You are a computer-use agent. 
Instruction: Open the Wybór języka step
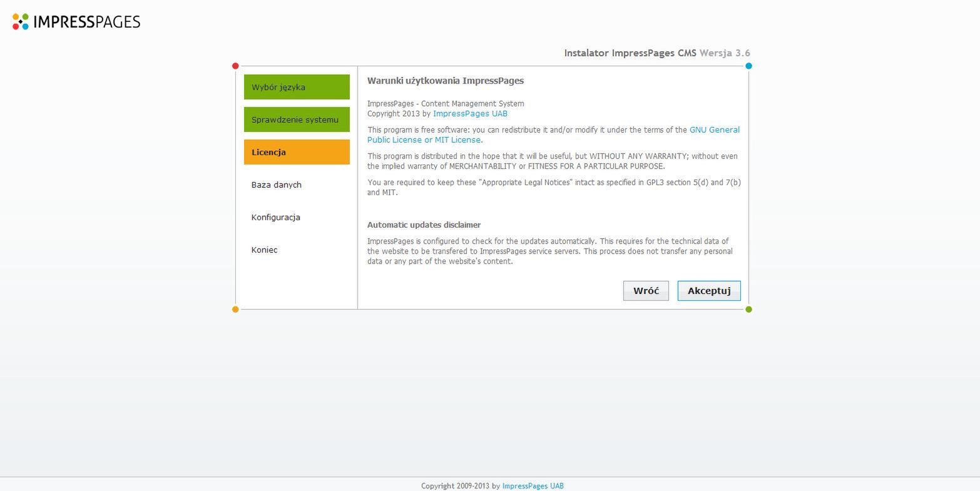click(297, 87)
